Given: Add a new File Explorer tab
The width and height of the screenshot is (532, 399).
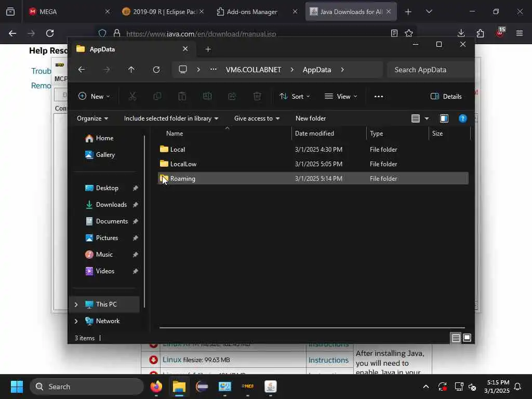Looking at the screenshot, I should point(208,49).
